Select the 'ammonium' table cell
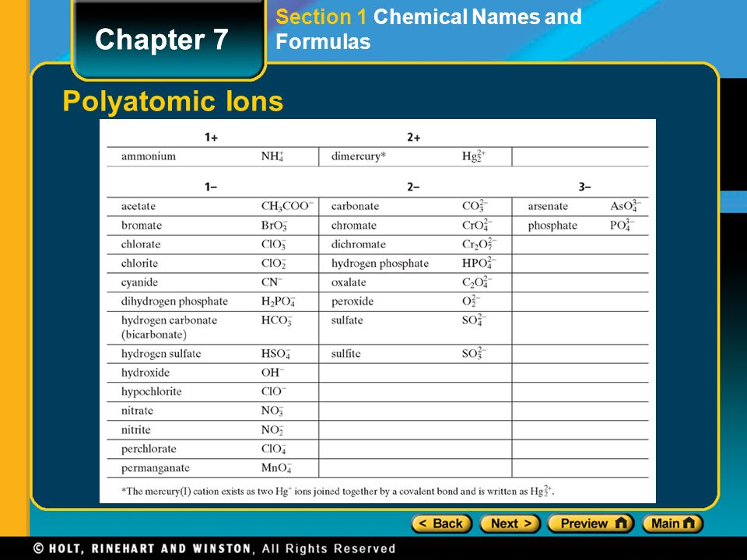Image resolution: width=747 pixels, height=560 pixels. tap(148, 156)
